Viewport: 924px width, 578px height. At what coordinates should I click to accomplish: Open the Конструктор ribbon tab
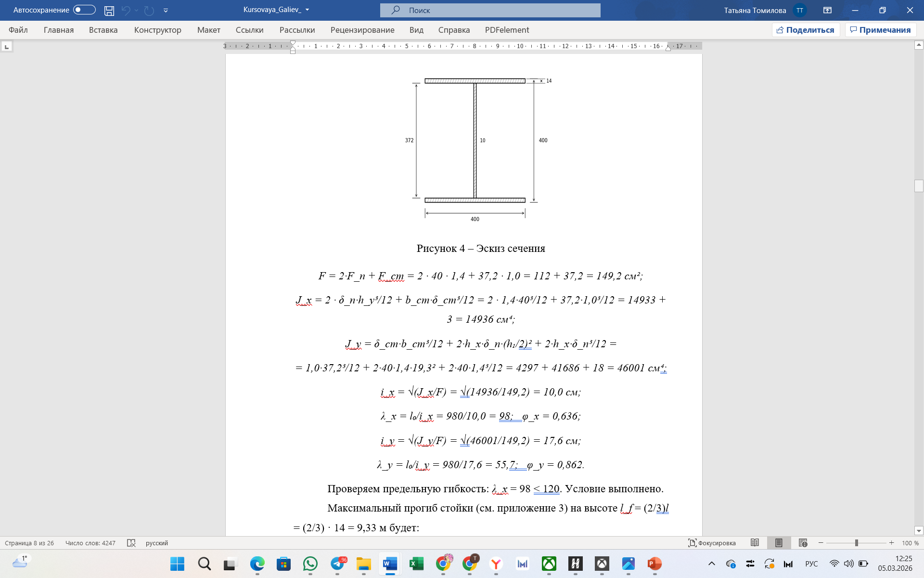[157, 30]
